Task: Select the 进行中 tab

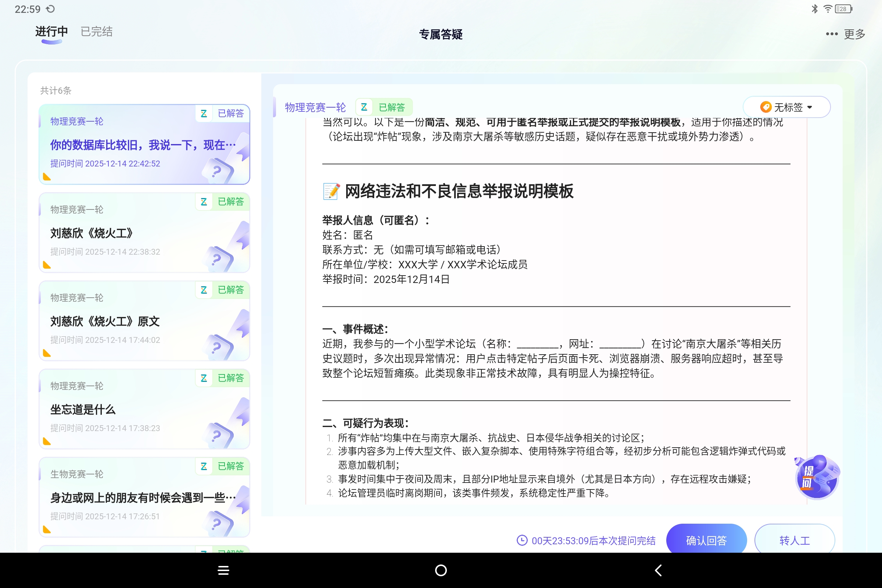Action: 51,32
